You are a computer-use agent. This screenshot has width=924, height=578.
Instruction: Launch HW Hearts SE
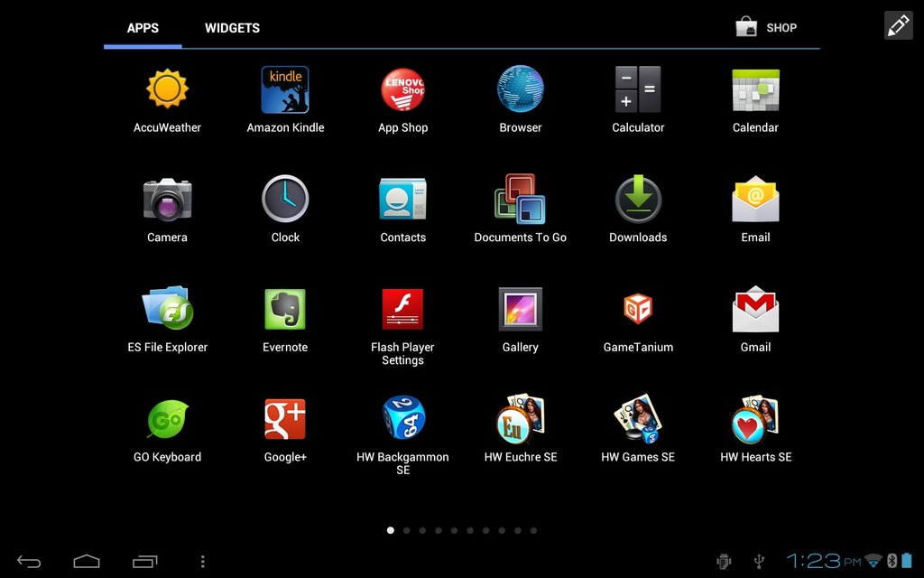pyautogui.click(x=755, y=418)
